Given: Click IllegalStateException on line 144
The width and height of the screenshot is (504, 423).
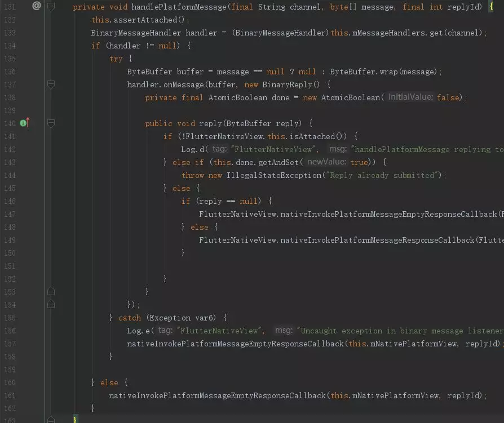Looking at the screenshot, I should [274, 175].
